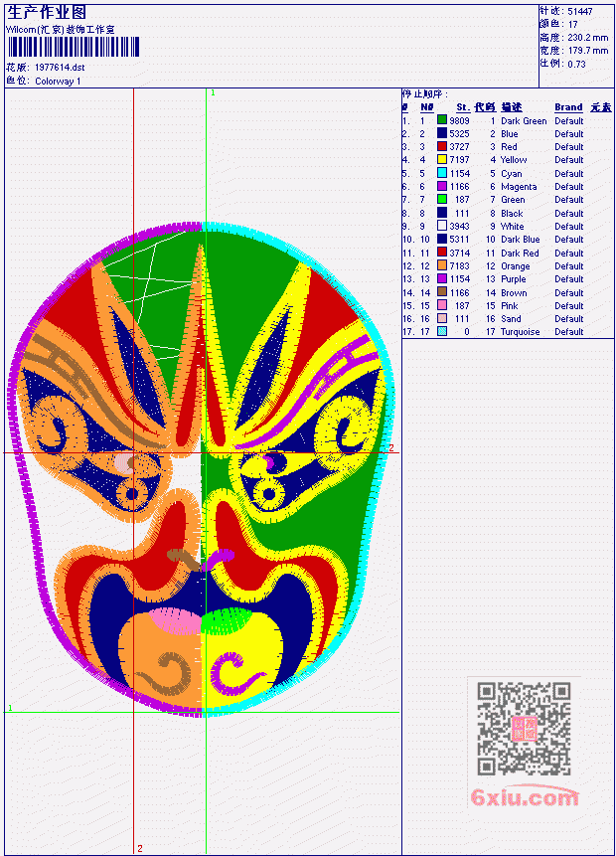Select the stitch count 7183

459,266
